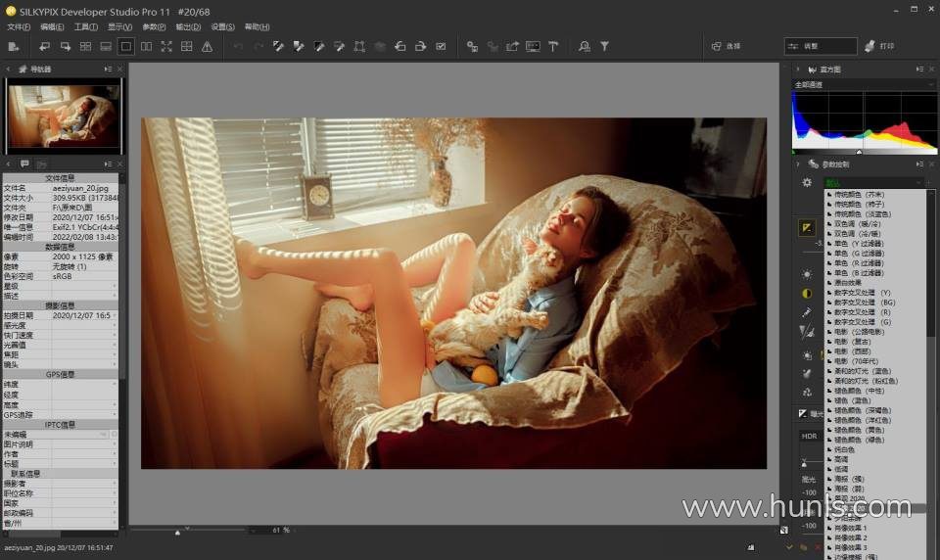Screen dimensions: 940x560
Task: Toggle the highlight/shadow warning triangle icon
Action: pyautogui.click(x=208, y=46)
